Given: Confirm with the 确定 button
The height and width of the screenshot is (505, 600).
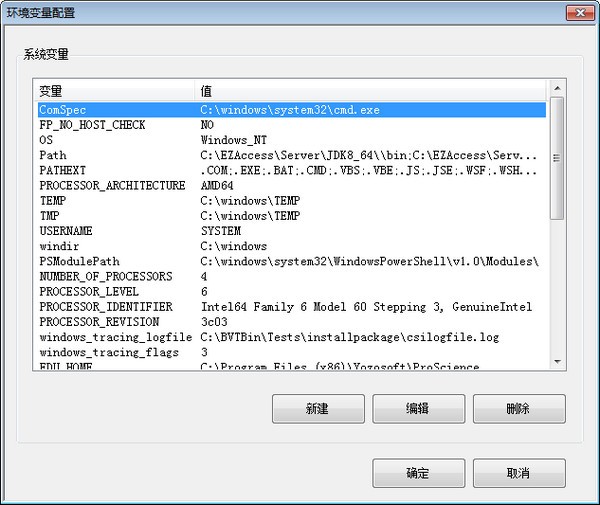Looking at the screenshot, I should 419,473.
